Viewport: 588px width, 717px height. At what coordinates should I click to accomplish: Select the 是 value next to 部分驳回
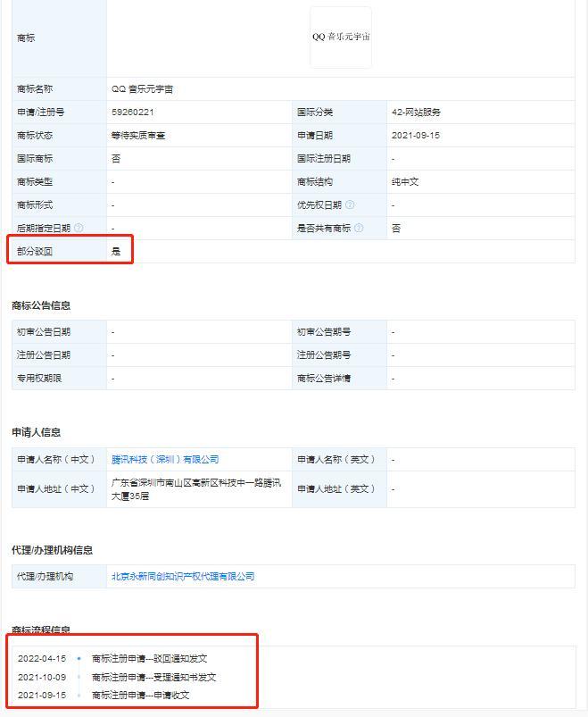pos(116,251)
